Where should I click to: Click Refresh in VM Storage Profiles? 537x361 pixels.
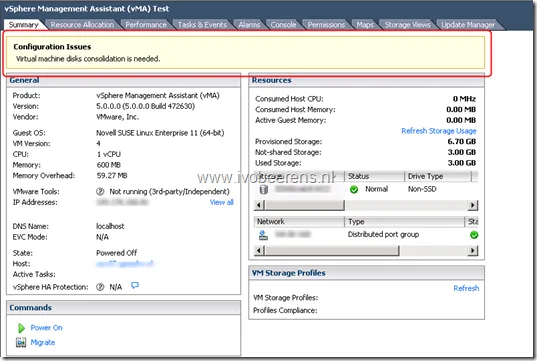click(x=466, y=288)
